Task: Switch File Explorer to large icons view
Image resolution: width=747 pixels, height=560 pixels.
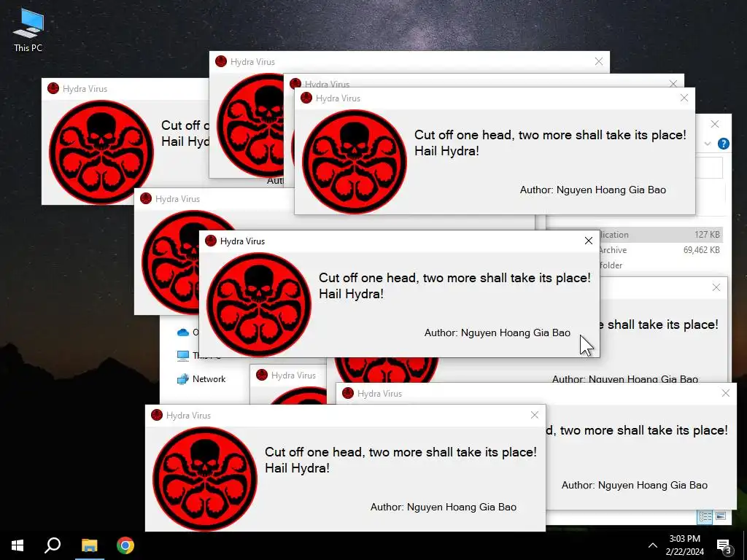Action: point(721,516)
